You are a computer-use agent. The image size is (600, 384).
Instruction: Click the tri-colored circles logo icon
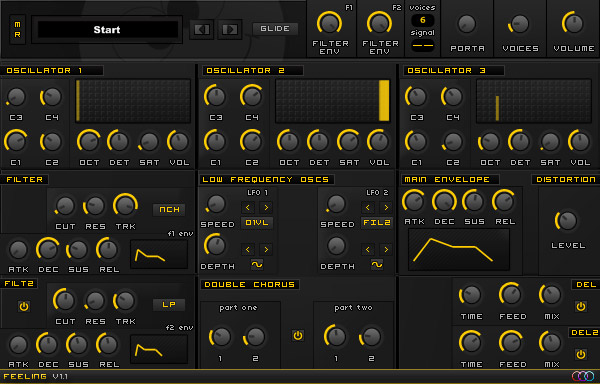(x=583, y=376)
